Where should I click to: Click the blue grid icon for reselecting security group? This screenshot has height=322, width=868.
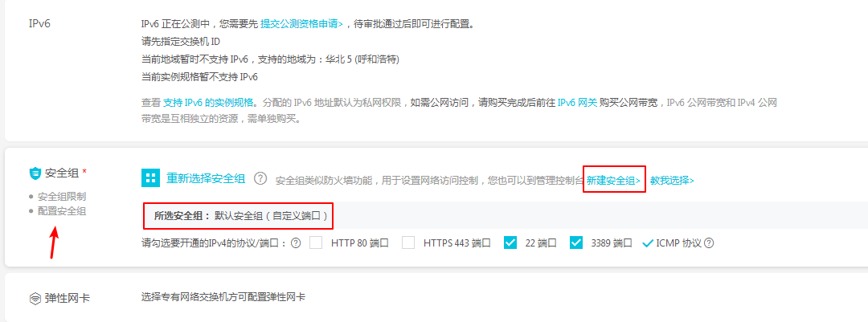coord(150,178)
